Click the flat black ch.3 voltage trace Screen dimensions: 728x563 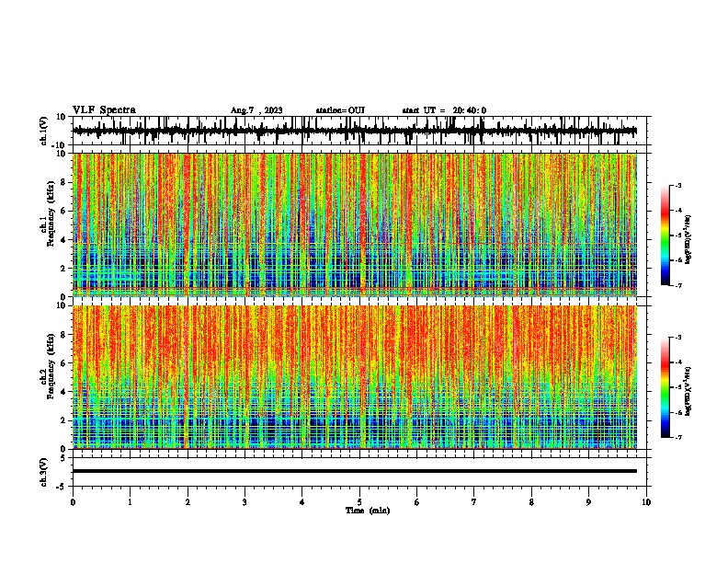[354, 471]
